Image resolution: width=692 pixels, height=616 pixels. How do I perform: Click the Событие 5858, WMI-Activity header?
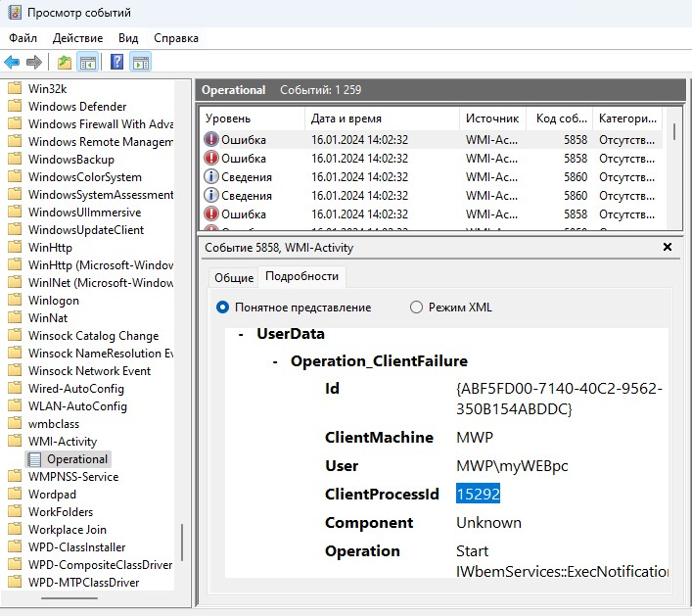[279, 248]
